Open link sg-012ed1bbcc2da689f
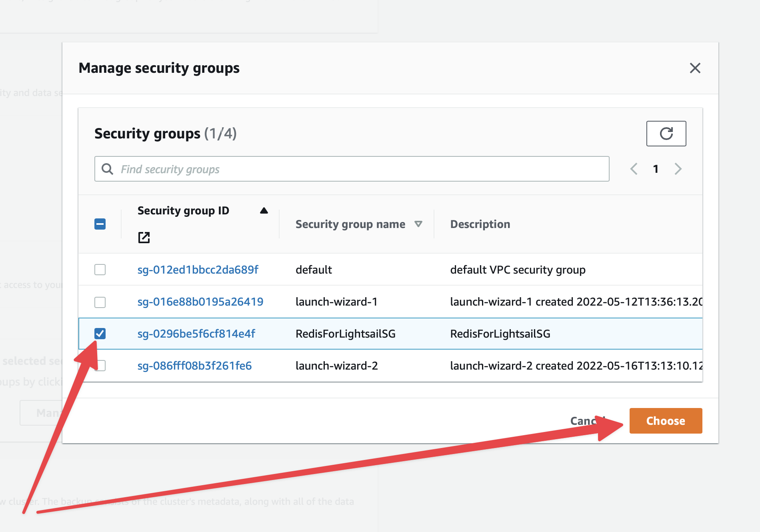The height and width of the screenshot is (532, 760). coord(198,270)
